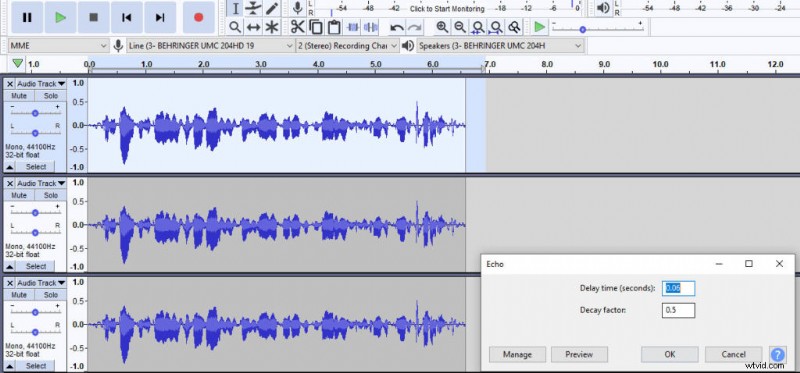Image resolution: width=800 pixels, height=373 pixels.
Task: Open Manage in the Echo dialog
Action: pos(517,354)
